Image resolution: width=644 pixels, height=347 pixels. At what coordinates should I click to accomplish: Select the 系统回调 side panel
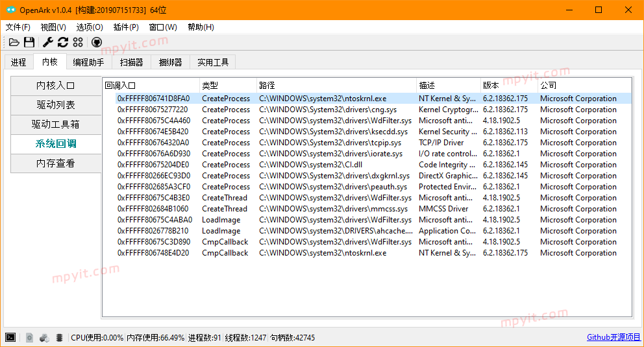click(56, 144)
